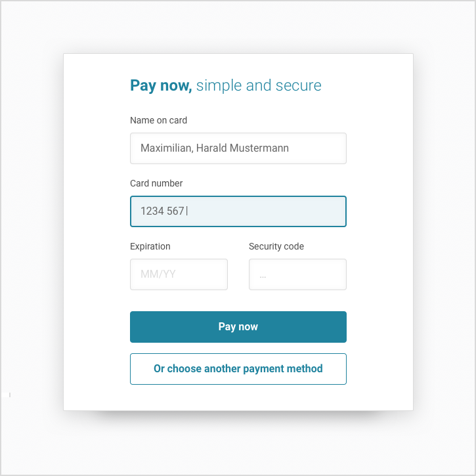Viewport: 476px width, 476px height.
Task: Click the "567" digits in card number
Action: [175, 211]
